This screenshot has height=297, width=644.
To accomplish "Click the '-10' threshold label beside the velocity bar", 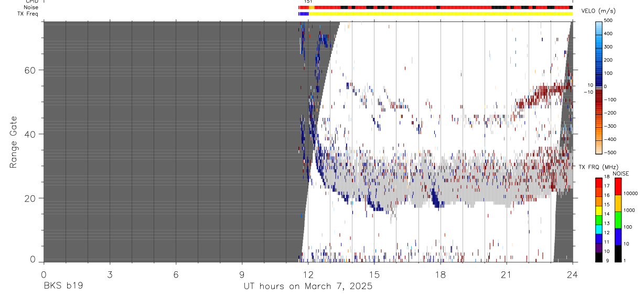I will [588, 91].
